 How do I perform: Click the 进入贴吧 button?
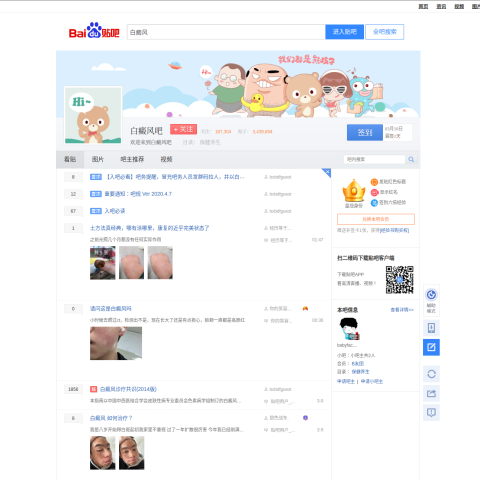coord(345,32)
